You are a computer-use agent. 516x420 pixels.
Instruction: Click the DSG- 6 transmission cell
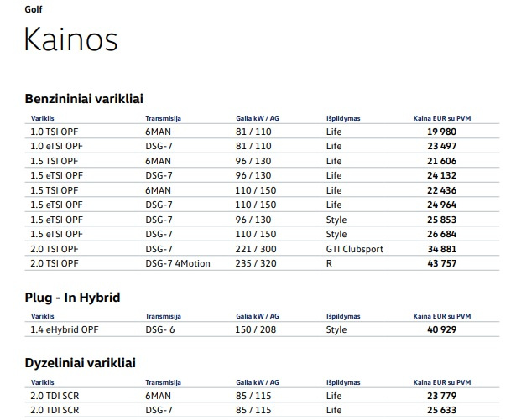pos(159,329)
